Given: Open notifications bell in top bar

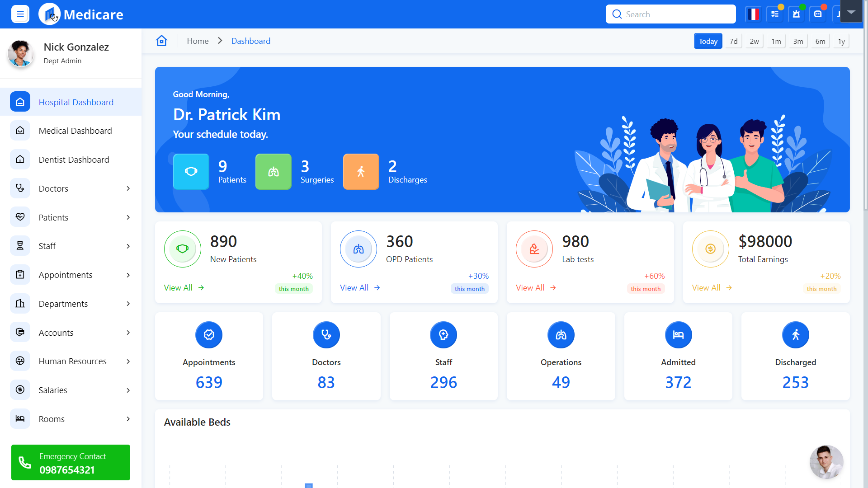Looking at the screenshot, I should click(x=796, y=14).
